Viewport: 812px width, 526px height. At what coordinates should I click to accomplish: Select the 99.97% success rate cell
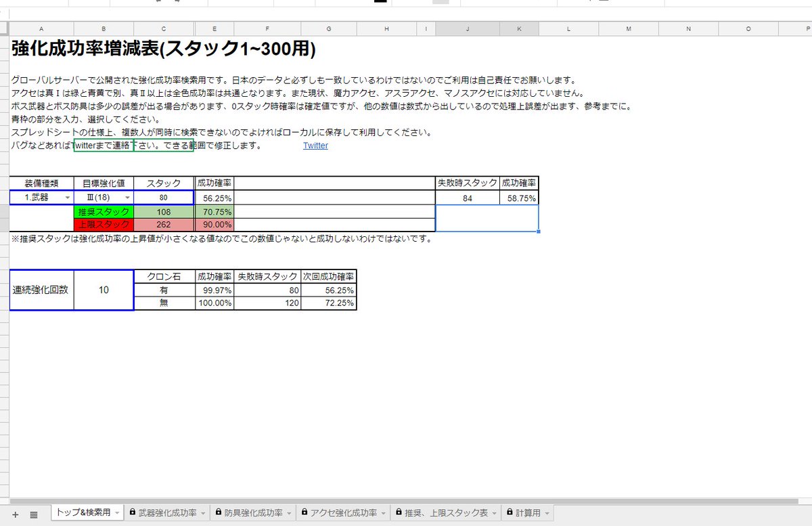click(x=215, y=290)
